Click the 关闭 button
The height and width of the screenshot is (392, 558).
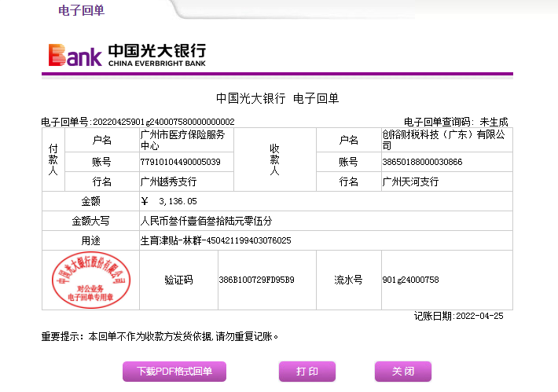click(x=403, y=372)
